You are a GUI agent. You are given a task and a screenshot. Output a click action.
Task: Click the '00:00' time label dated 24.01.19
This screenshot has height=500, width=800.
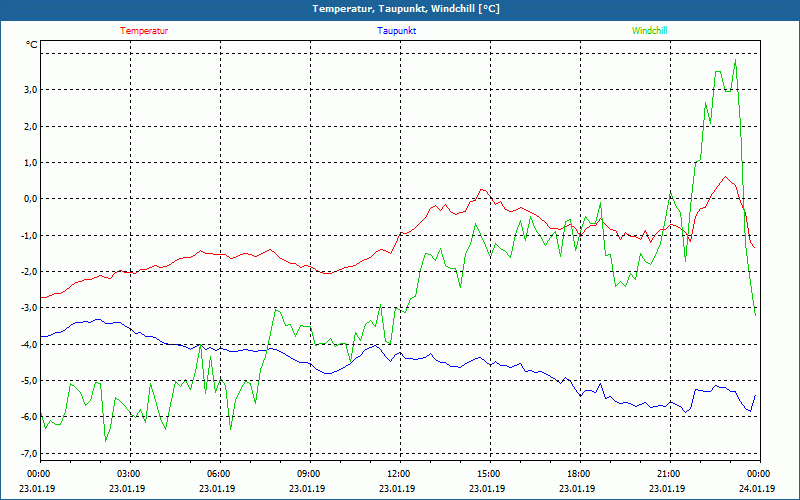[757, 474]
